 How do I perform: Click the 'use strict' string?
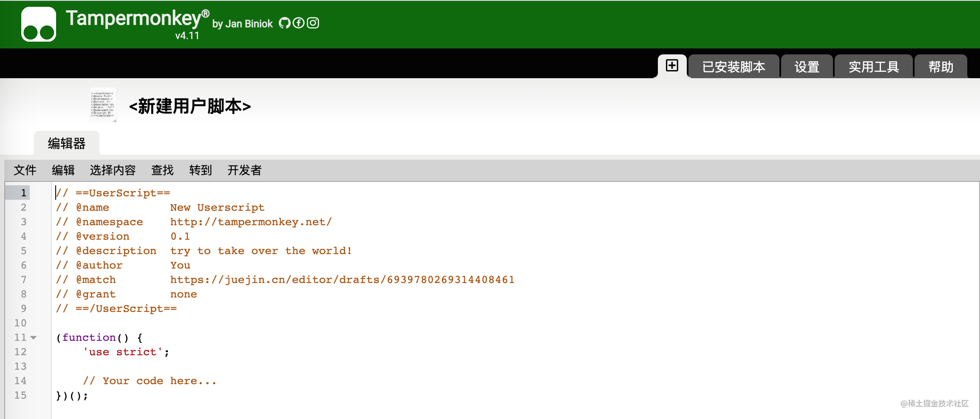click(x=123, y=352)
